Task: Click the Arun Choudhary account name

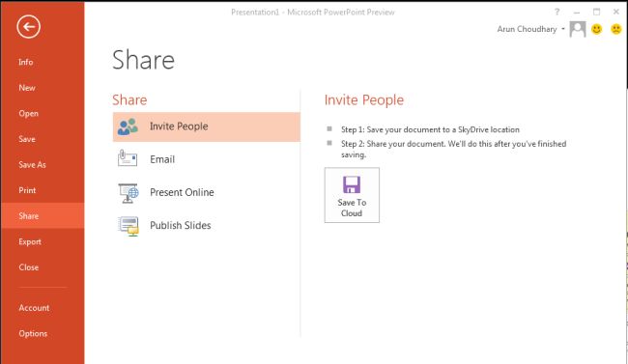Action: (527, 29)
